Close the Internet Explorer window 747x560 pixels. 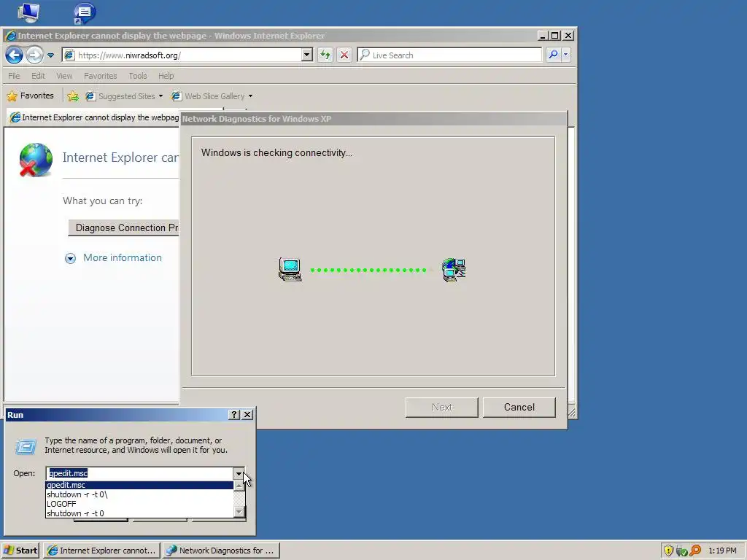568,36
